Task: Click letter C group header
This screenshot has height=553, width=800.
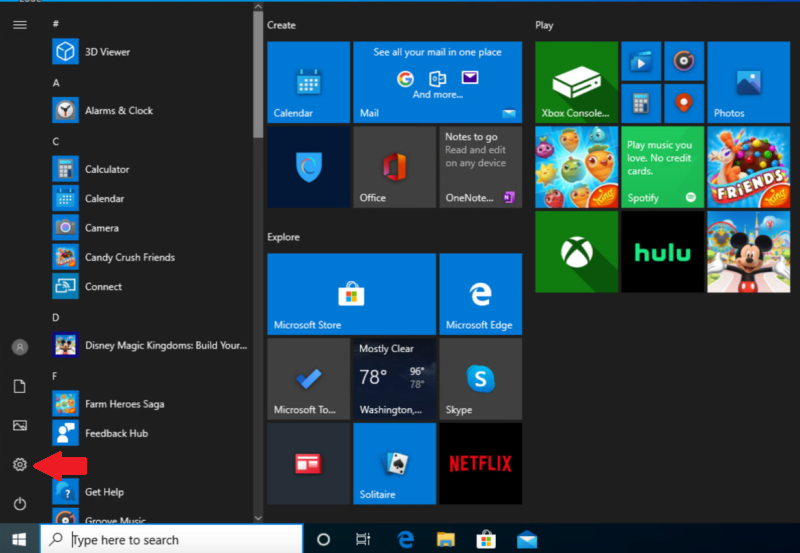Action: coord(56,142)
